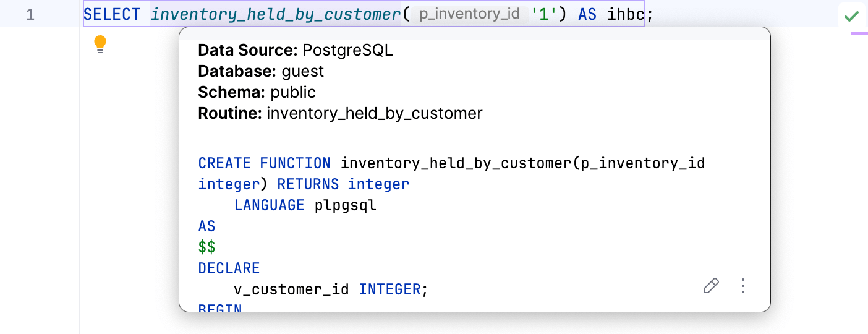Click the Data Source PostgreSQL line
This screenshot has height=334, width=868.
click(296, 51)
